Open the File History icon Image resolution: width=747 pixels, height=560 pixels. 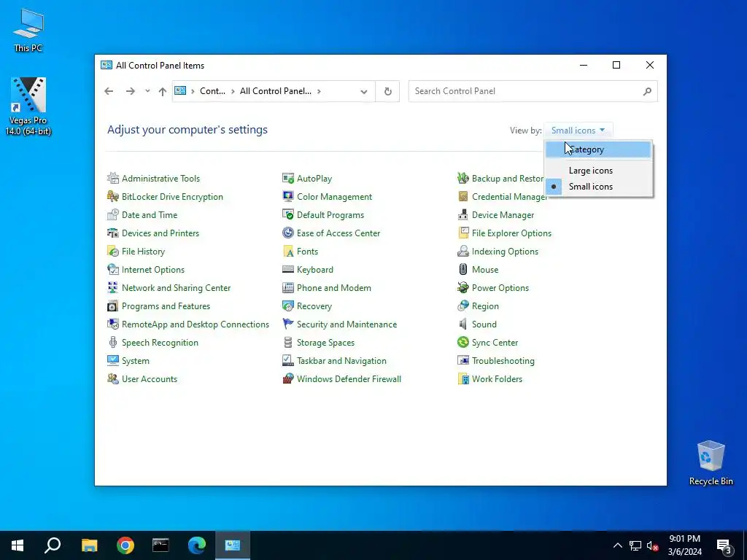click(113, 251)
